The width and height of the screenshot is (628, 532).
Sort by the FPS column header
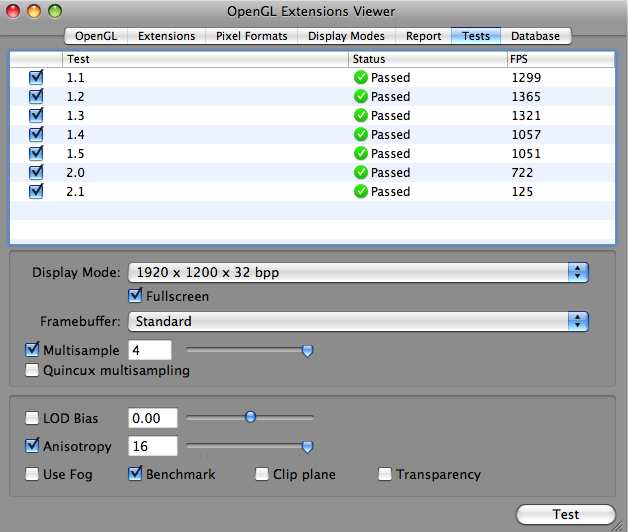tap(560, 59)
